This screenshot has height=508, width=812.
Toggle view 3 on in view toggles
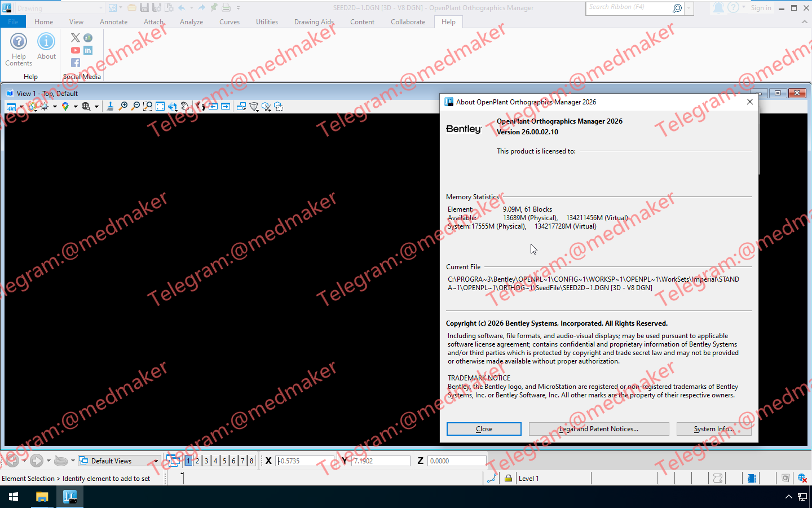coord(206,461)
